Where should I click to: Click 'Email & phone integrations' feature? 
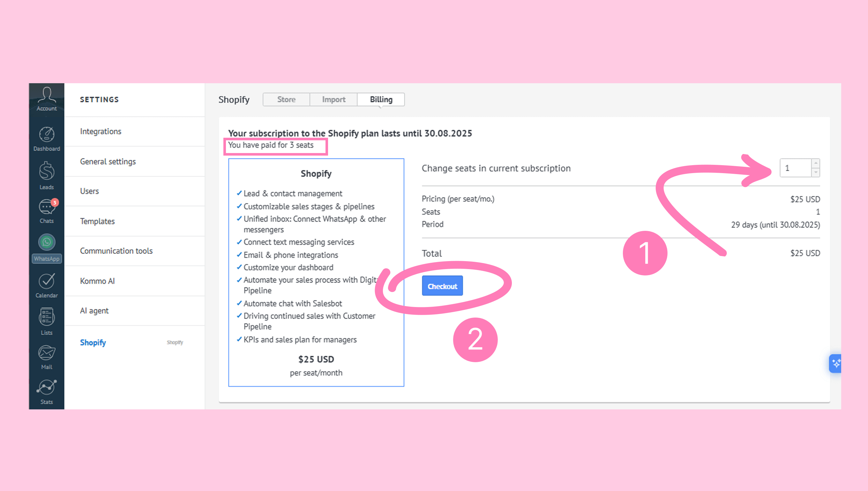(291, 255)
